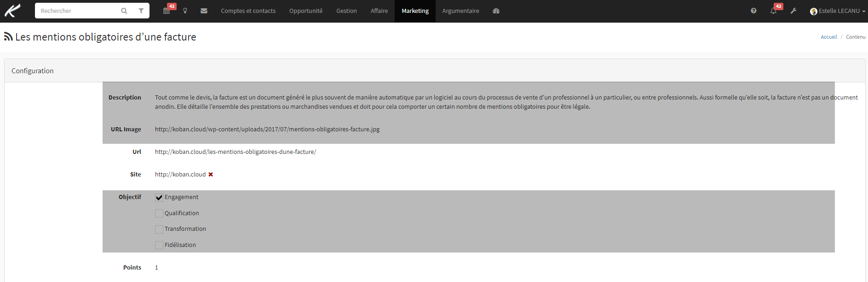Open the Comptes et contacts menu
The image size is (868, 282).
point(248,11)
